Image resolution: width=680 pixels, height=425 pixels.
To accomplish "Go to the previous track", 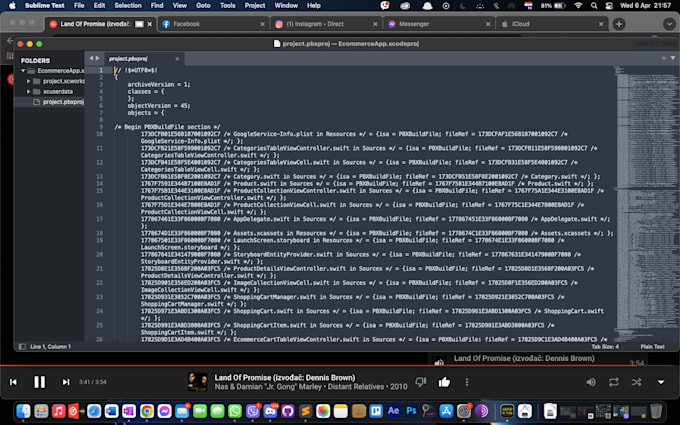I will pyautogui.click(x=13, y=382).
